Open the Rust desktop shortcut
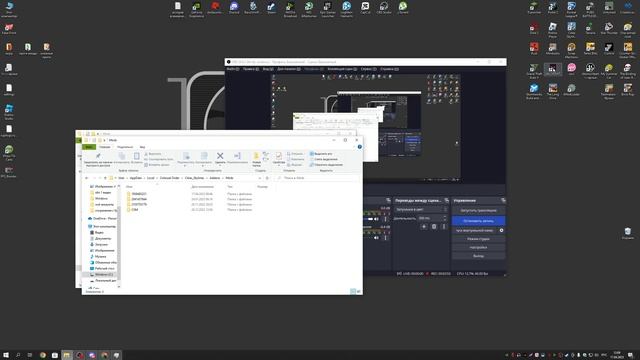640x360 pixels. 534,48
